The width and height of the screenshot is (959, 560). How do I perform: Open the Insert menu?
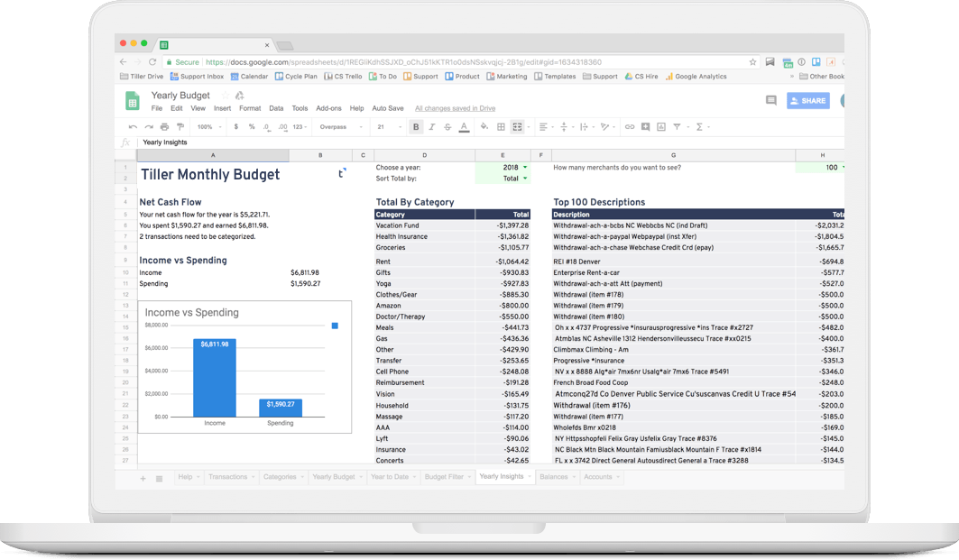click(223, 108)
